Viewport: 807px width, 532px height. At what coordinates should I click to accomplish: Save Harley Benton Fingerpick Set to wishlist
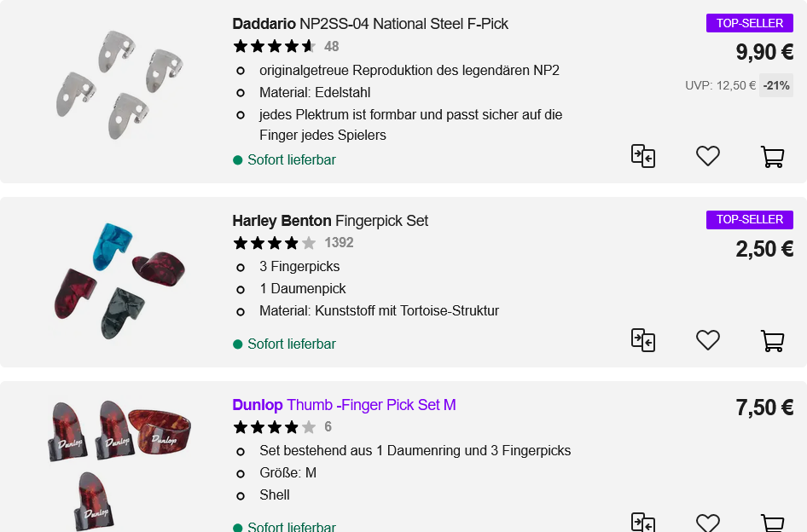pyautogui.click(x=708, y=340)
